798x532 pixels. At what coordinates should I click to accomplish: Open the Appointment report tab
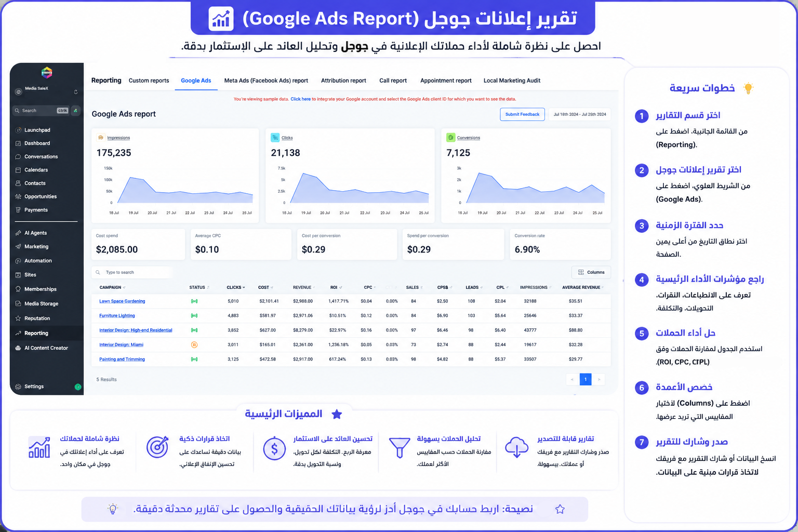coord(446,81)
